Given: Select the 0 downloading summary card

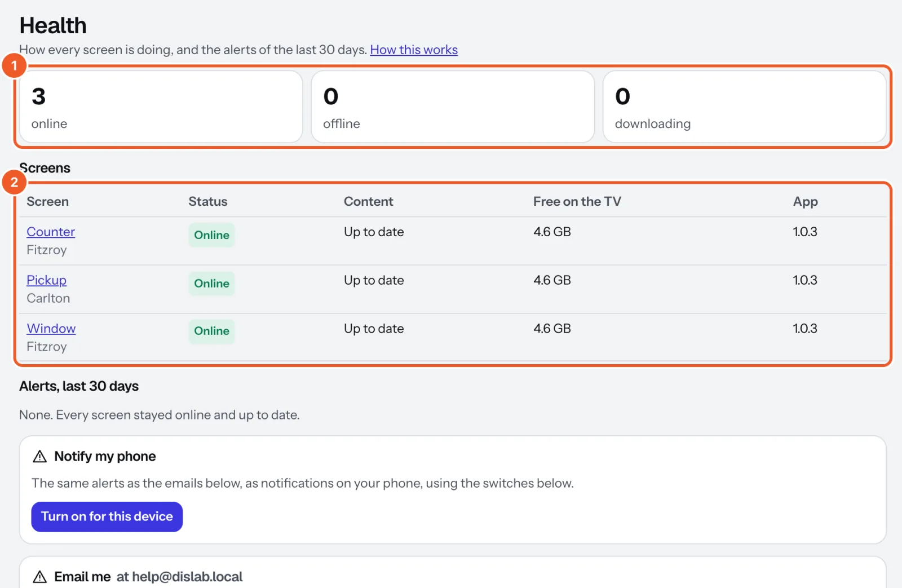Looking at the screenshot, I should pos(744,107).
